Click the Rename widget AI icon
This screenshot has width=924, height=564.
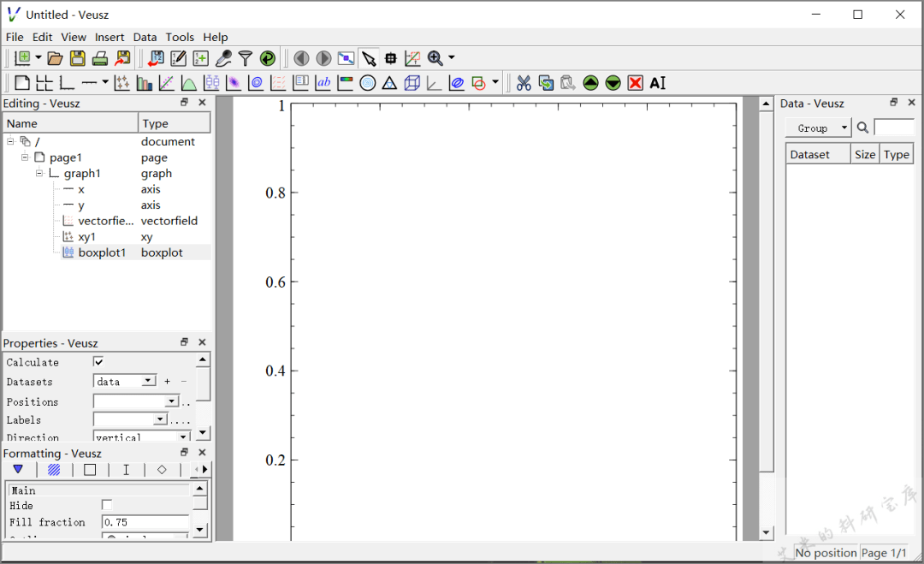(658, 83)
